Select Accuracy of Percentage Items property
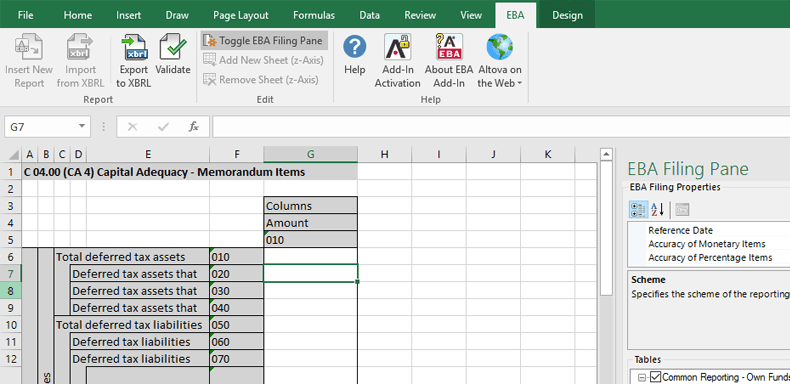790x384 pixels. click(x=709, y=258)
